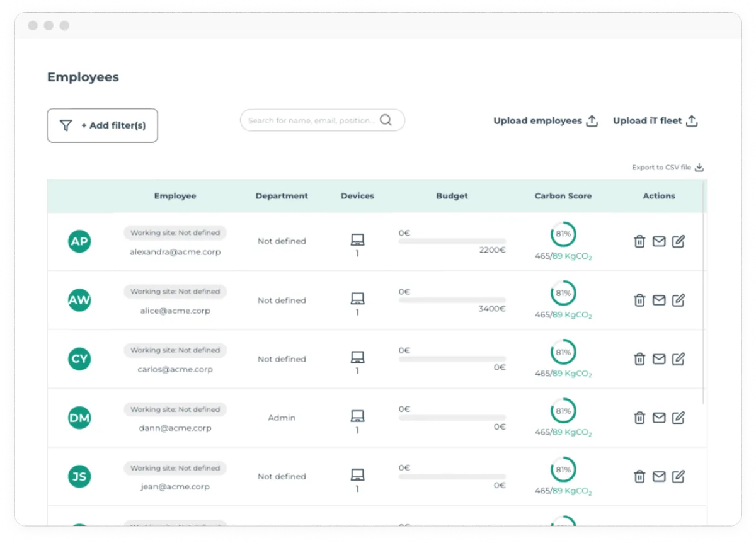Click the table's vertical scrollbar
Screen dimensions: 756x543
(x=704, y=293)
